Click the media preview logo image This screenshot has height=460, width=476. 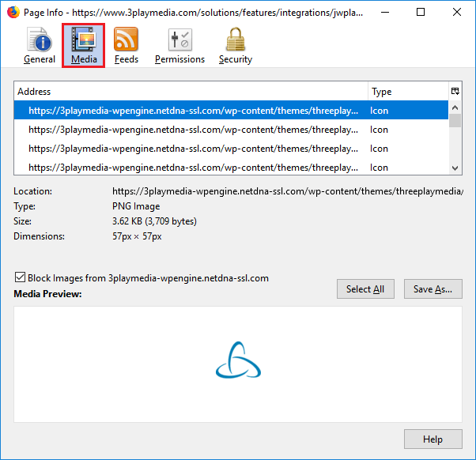[237, 361]
